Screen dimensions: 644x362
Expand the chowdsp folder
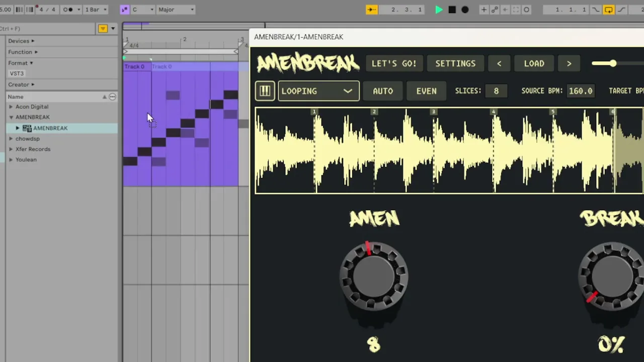11,139
